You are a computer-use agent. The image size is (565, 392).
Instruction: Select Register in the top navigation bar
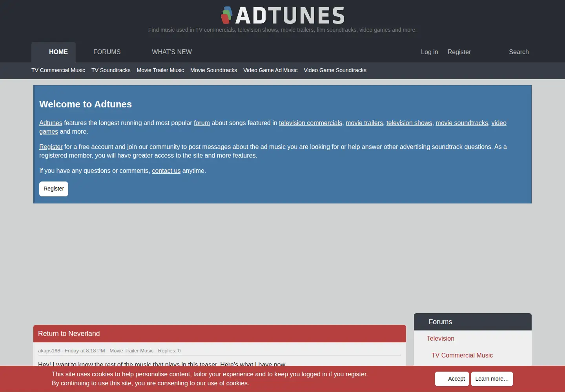click(x=459, y=52)
